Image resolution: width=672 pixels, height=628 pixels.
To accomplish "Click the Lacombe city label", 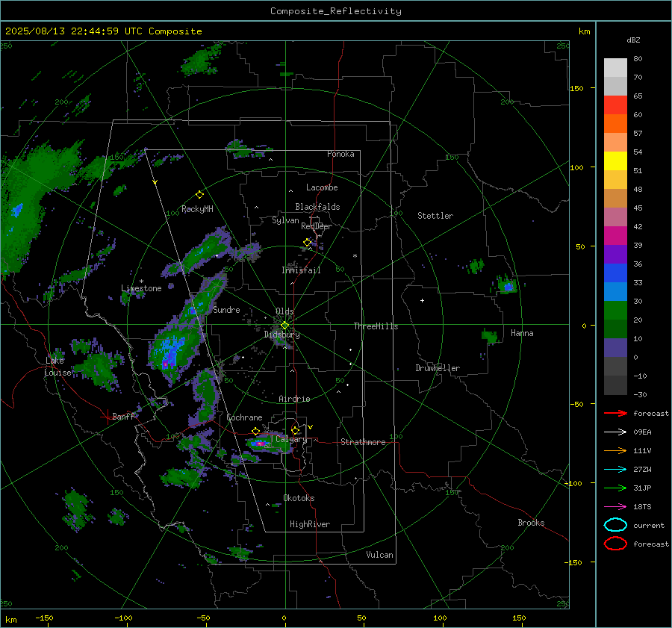I will tap(322, 187).
